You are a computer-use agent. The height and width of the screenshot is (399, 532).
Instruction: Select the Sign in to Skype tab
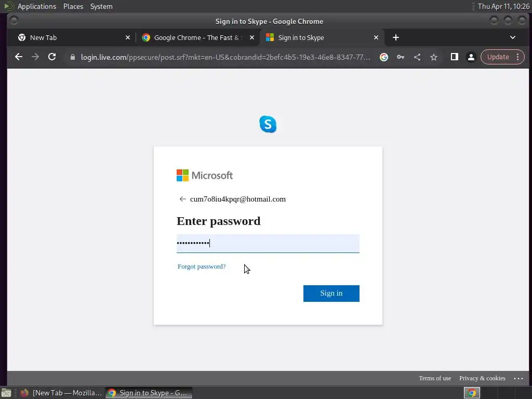[x=322, y=37]
